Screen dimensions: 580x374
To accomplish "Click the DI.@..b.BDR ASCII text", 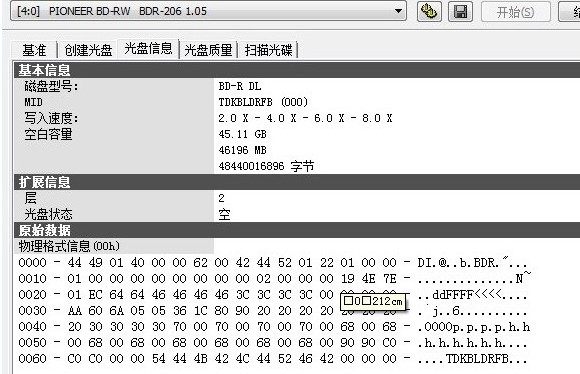I will 472,263.
